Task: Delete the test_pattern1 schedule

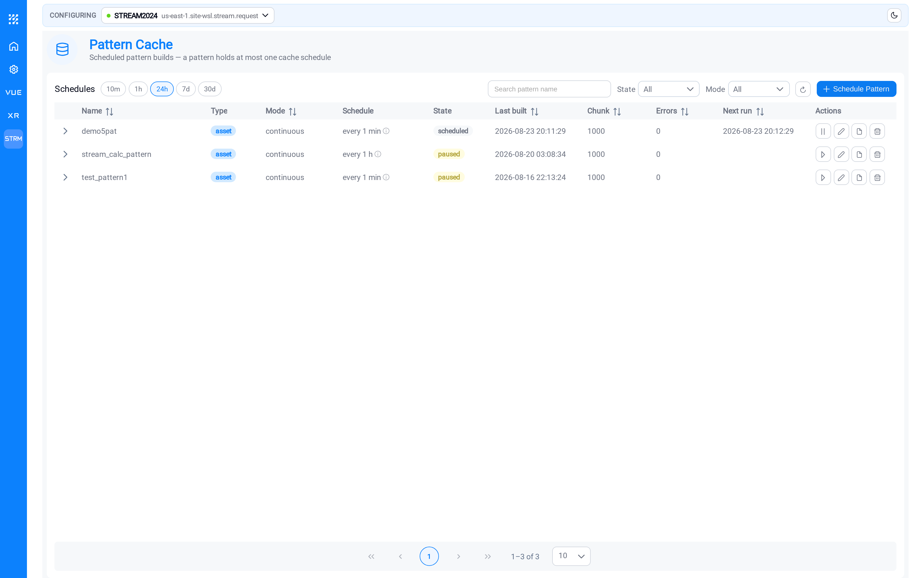Action: coord(877,177)
